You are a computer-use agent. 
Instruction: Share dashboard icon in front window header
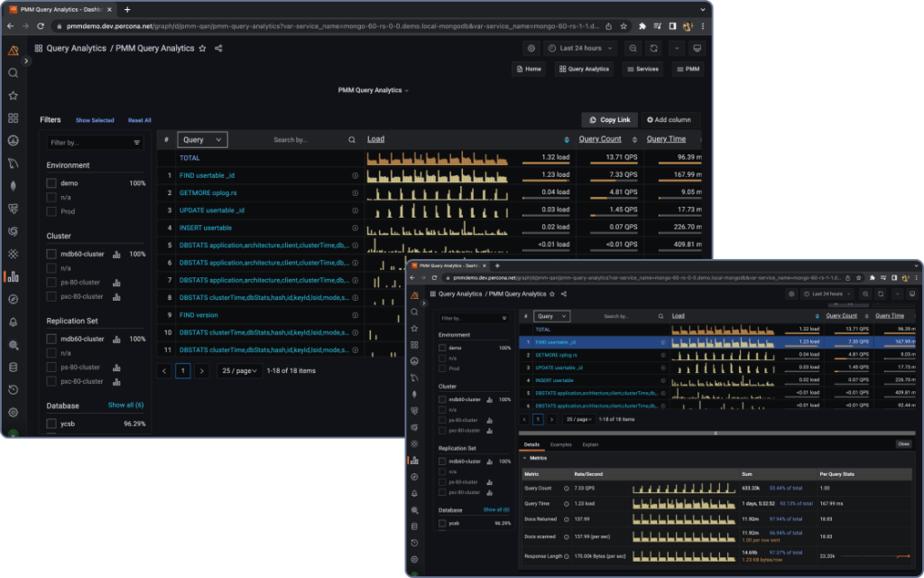[x=564, y=294]
